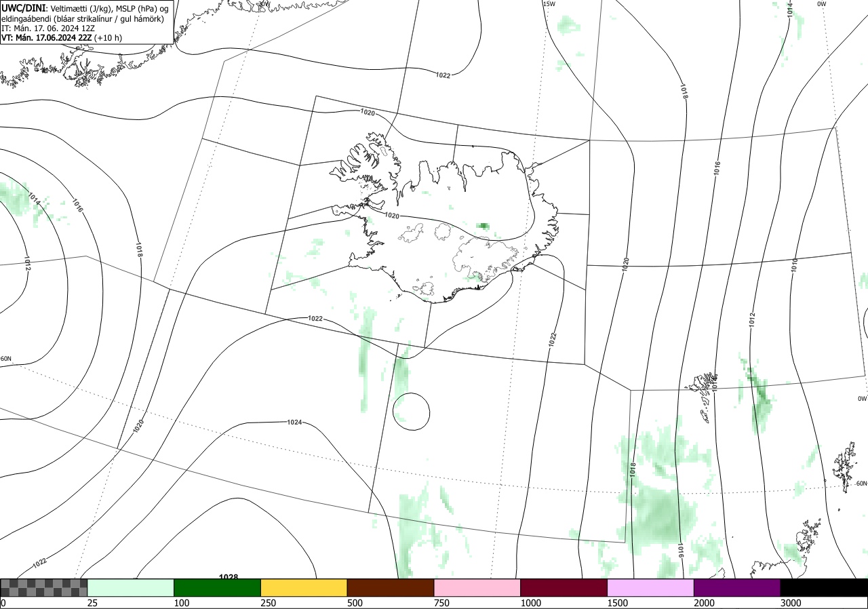
Task: Click the 'VT: Mán. 17.06.2024 22Z (+10 h)' line
Action: click(x=62, y=38)
